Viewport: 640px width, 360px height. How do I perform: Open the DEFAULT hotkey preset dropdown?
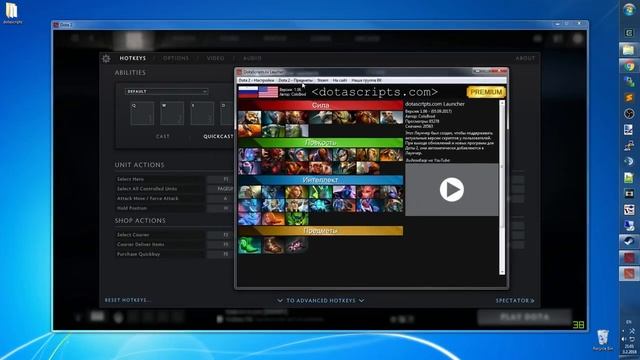[x=167, y=91]
